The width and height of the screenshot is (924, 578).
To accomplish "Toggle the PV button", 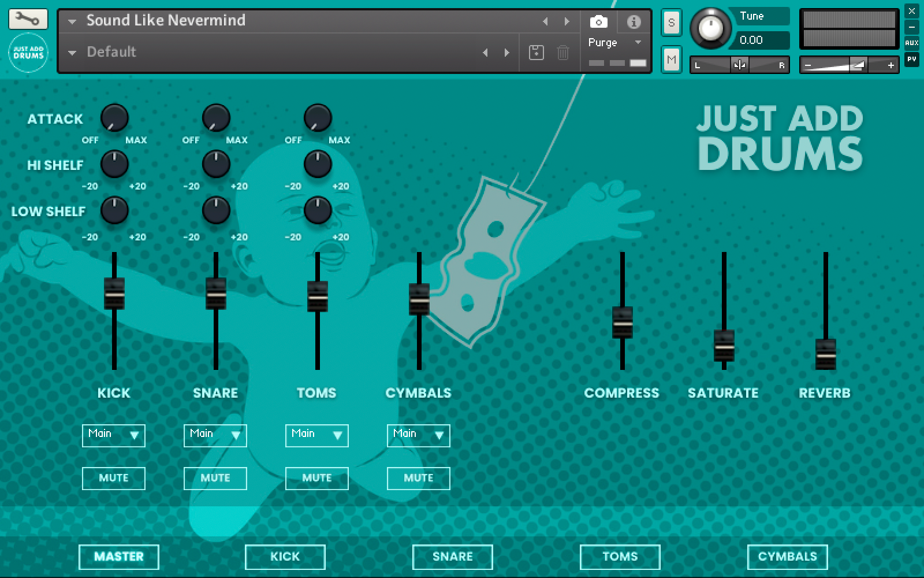I will point(912,59).
